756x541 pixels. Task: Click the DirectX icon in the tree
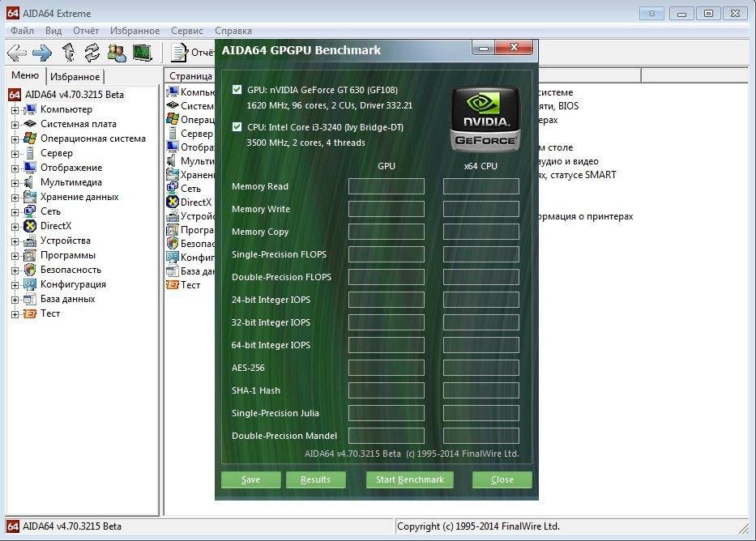click(x=29, y=226)
